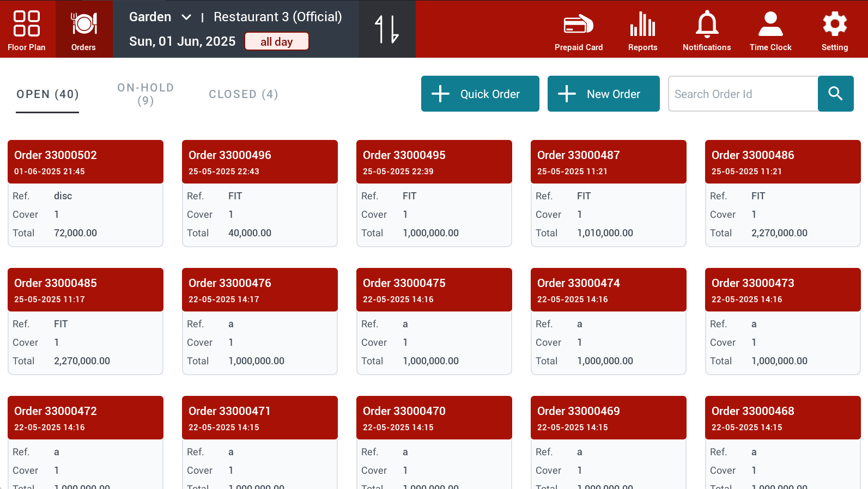868x489 pixels.
Task: Open Order 33000502 card
Action: point(86,193)
